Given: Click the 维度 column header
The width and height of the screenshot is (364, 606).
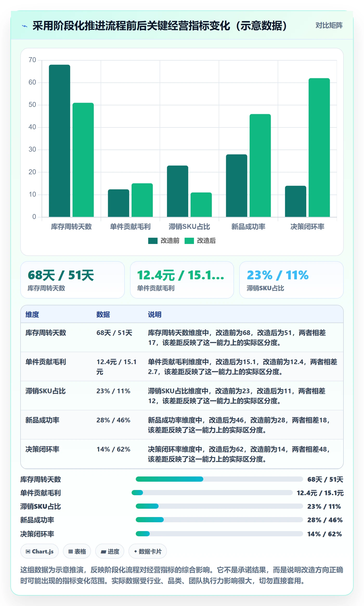Looking at the screenshot, I should tap(32, 314).
